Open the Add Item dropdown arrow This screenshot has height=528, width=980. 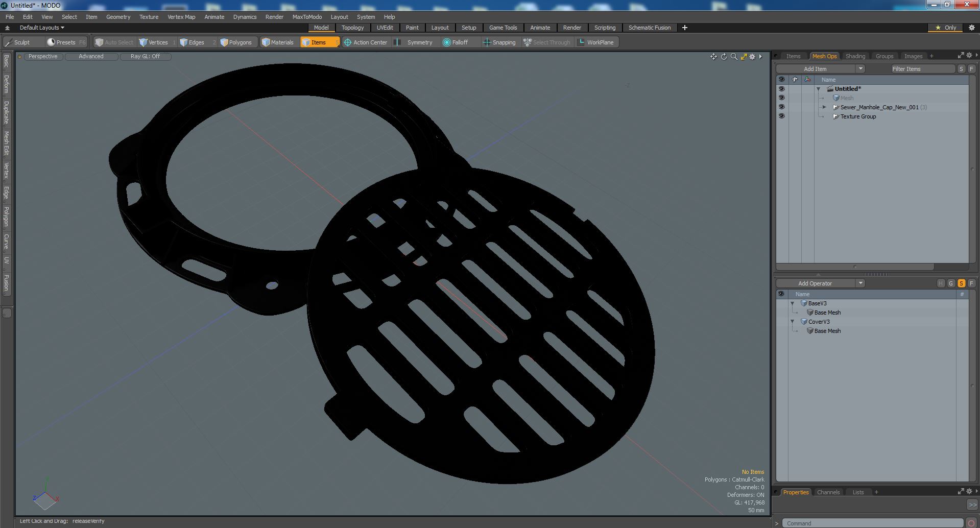(861, 69)
